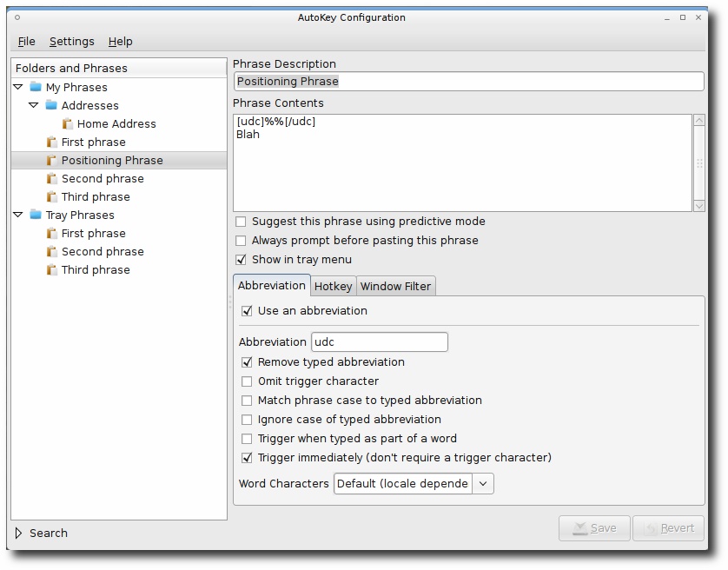The height and width of the screenshot is (570, 728).
Task: Enable Suggest this phrase using predictive mode
Action: point(241,222)
